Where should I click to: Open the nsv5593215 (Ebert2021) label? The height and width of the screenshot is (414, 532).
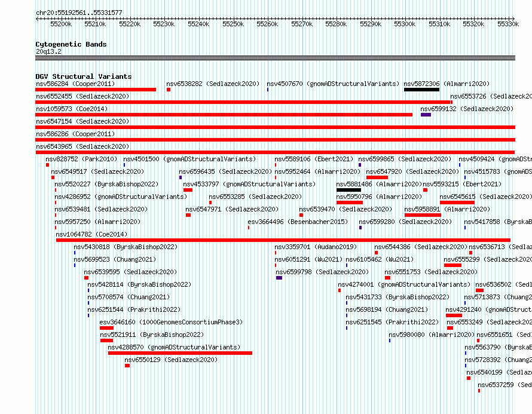(462, 184)
